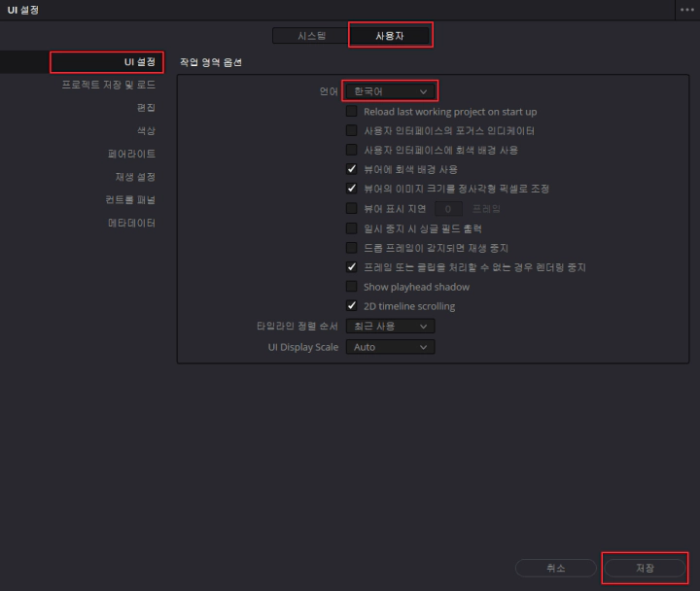Open the UI Display Scale dropdown
The width and height of the screenshot is (700, 591).
[x=390, y=347]
